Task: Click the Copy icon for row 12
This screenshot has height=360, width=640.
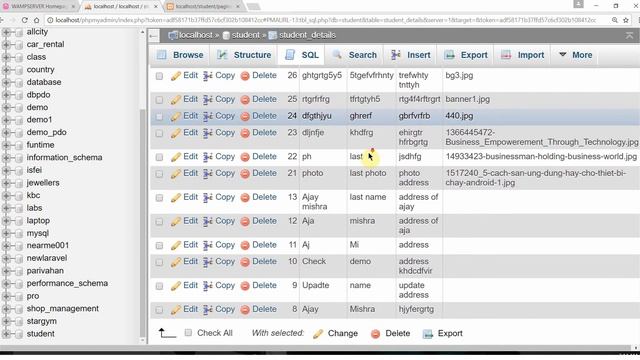Action: click(x=208, y=222)
